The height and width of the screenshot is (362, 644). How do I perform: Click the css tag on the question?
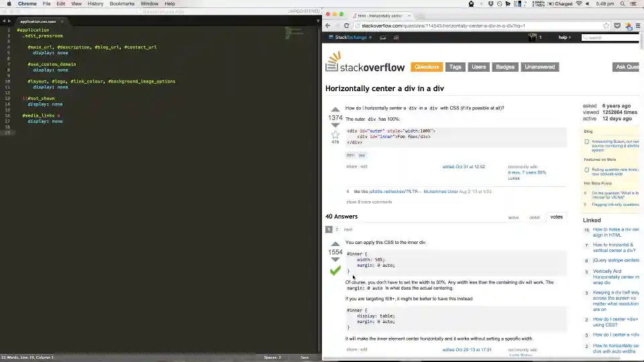(x=362, y=155)
